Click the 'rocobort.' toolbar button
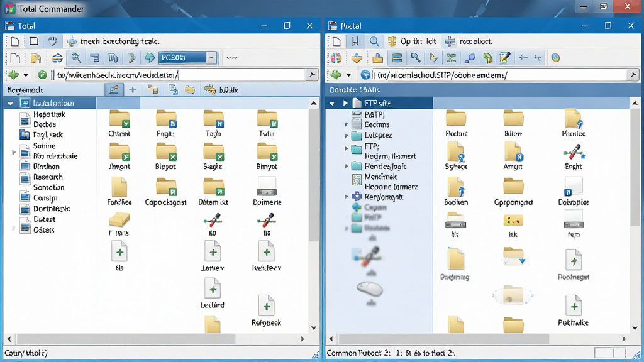Image resolution: width=644 pixels, height=362 pixels. [x=469, y=41]
